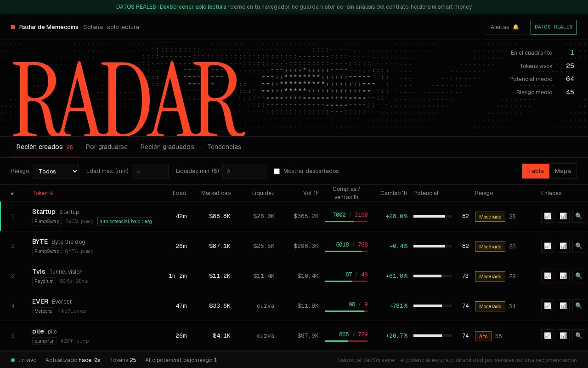The height and width of the screenshot is (368, 588).
Task: Open the Alertas button
Action: click(x=504, y=27)
